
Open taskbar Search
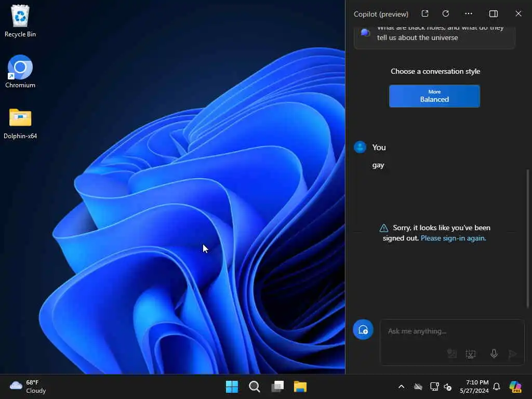[x=255, y=387]
